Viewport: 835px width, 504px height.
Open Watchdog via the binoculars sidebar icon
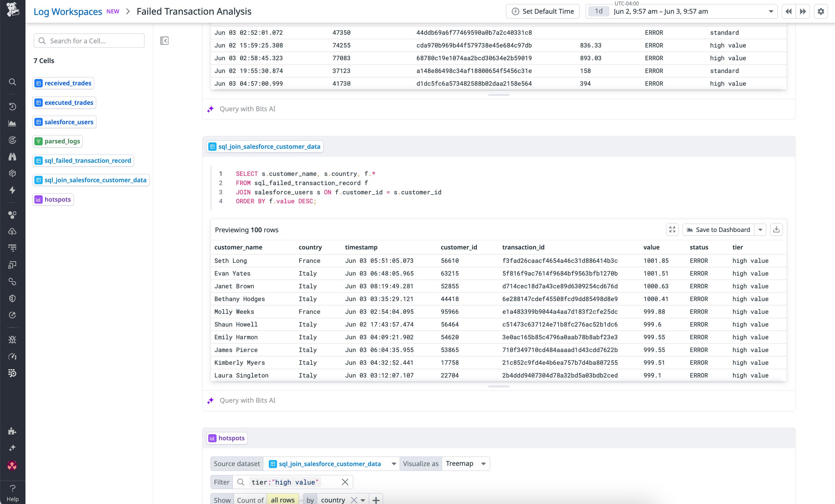tap(12, 157)
